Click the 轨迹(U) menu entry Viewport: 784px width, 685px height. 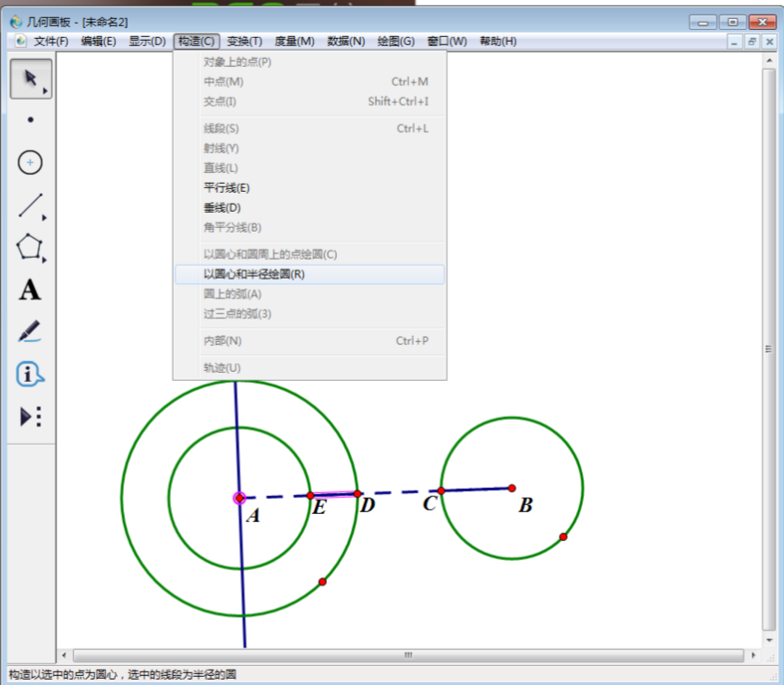pyautogui.click(x=310, y=367)
